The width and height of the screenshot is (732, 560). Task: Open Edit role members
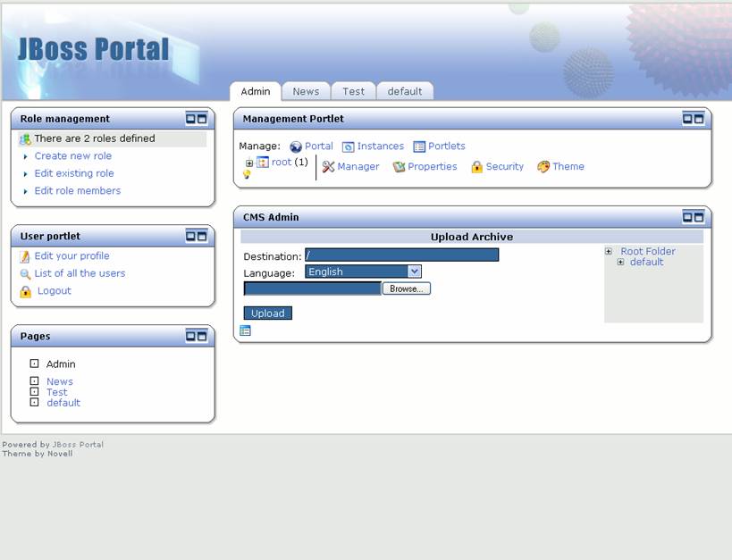pyautogui.click(x=78, y=190)
